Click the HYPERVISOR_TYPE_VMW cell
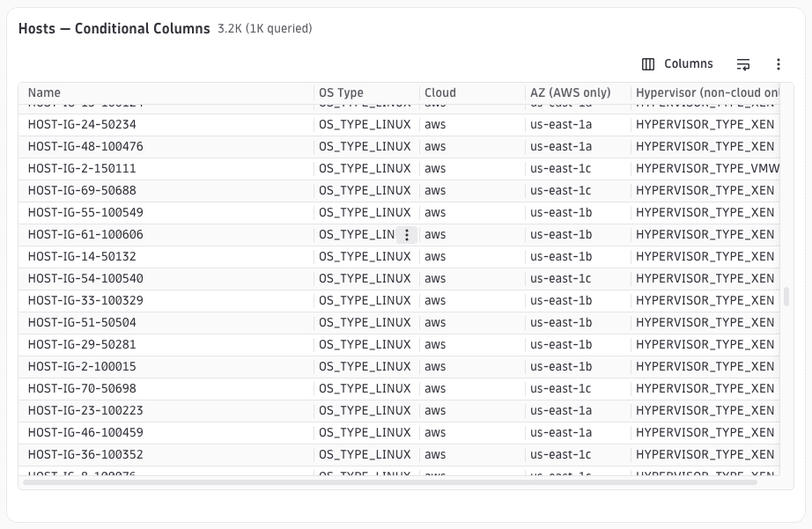This screenshot has width=812, height=529. pyautogui.click(x=707, y=169)
